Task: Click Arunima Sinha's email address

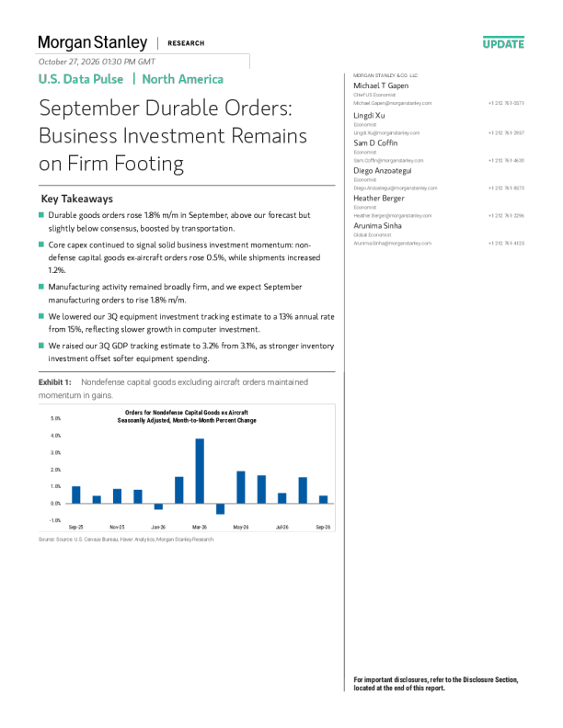Action: tap(392, 243)
